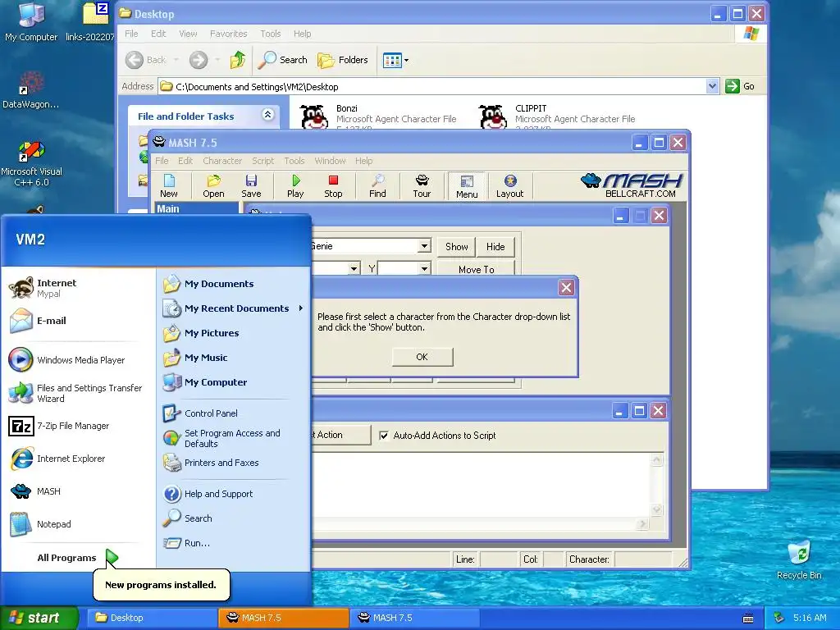
Task: Launch MASH from Start menu list
Action: pyautogui.click(x=35, y=491)
